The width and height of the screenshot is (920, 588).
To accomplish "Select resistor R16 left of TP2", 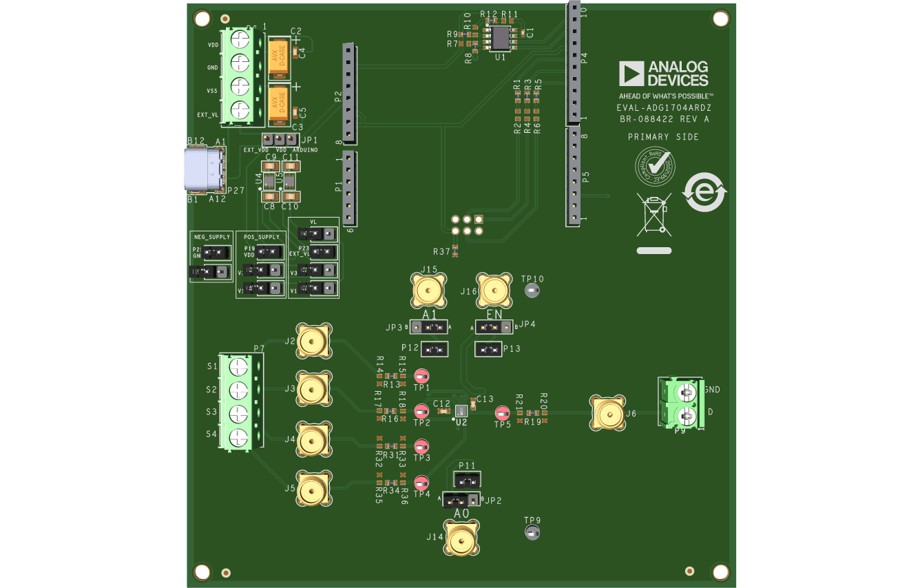I will pyautogui.click(x=390, y=411).
